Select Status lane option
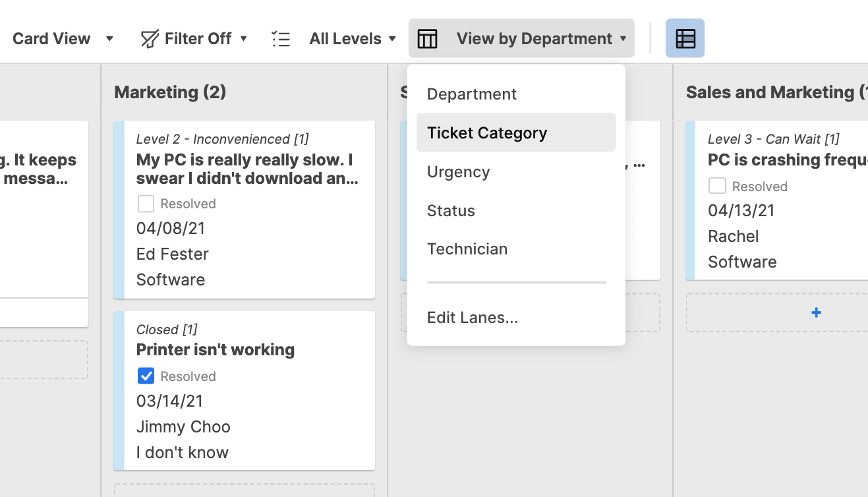The height and width of the screenshot is (497, 868). [451, 211]
